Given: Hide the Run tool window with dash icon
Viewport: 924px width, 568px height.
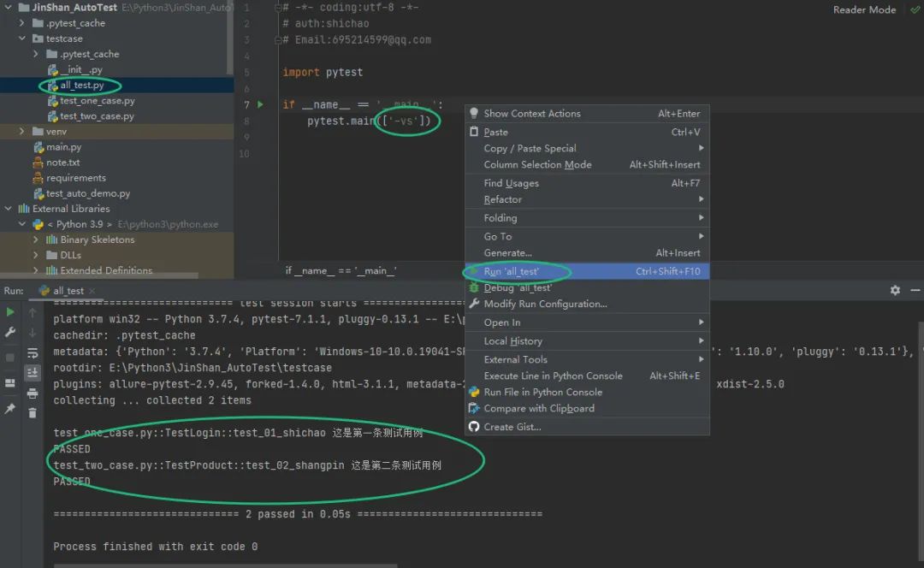Looking at the screenshot, I should 915,290.
